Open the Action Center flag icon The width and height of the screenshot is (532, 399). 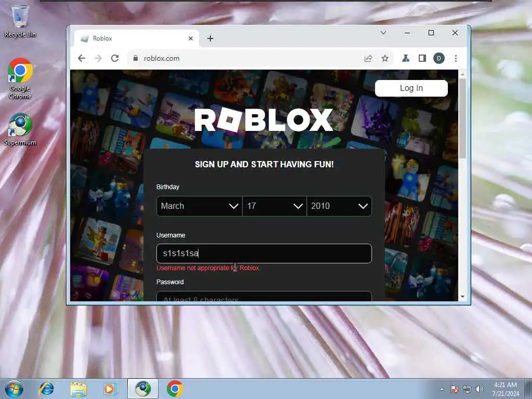[x=454, y=390]
